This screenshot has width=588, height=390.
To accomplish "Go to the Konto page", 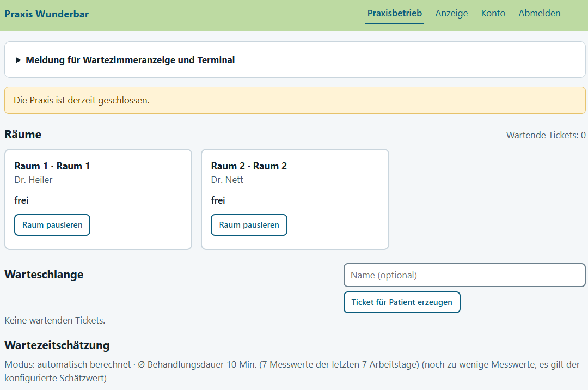I will coord(493,14).
